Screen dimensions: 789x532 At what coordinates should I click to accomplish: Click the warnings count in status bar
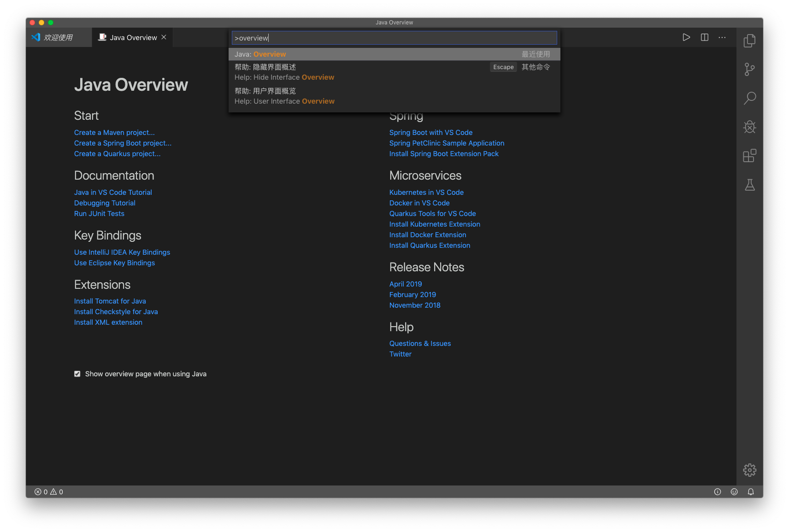click(57, 492)
